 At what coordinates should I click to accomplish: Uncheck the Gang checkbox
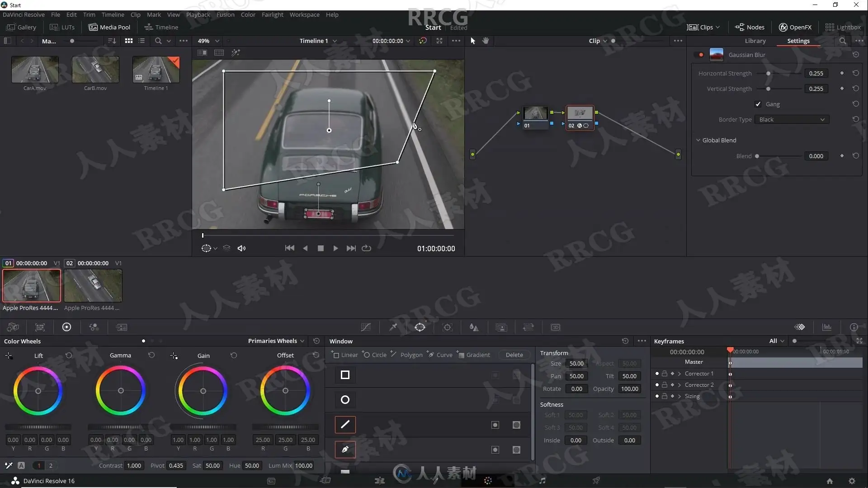pos(758,104)
